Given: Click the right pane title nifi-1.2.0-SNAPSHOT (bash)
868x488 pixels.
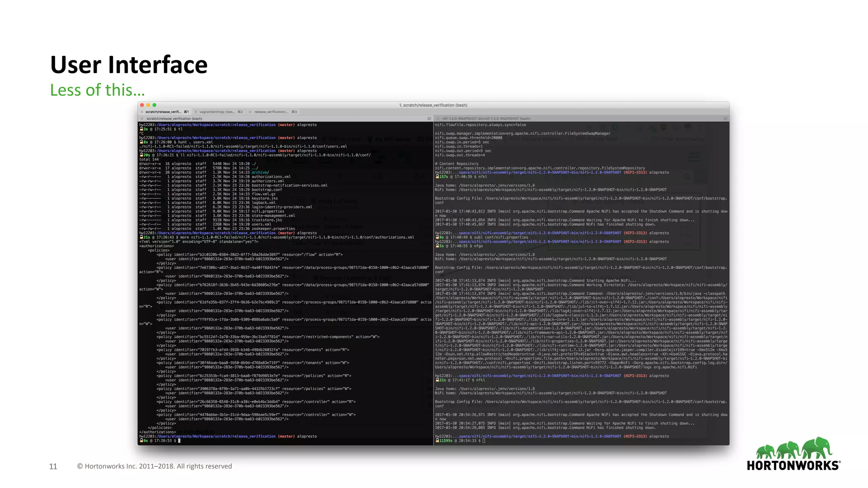Looking at the screenshot, I should (x=486, y=119).
